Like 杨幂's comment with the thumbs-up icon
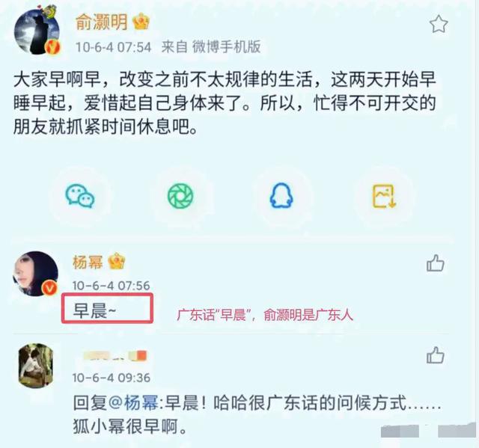This screenshot has width=479, height=448. tap(435, 263)
